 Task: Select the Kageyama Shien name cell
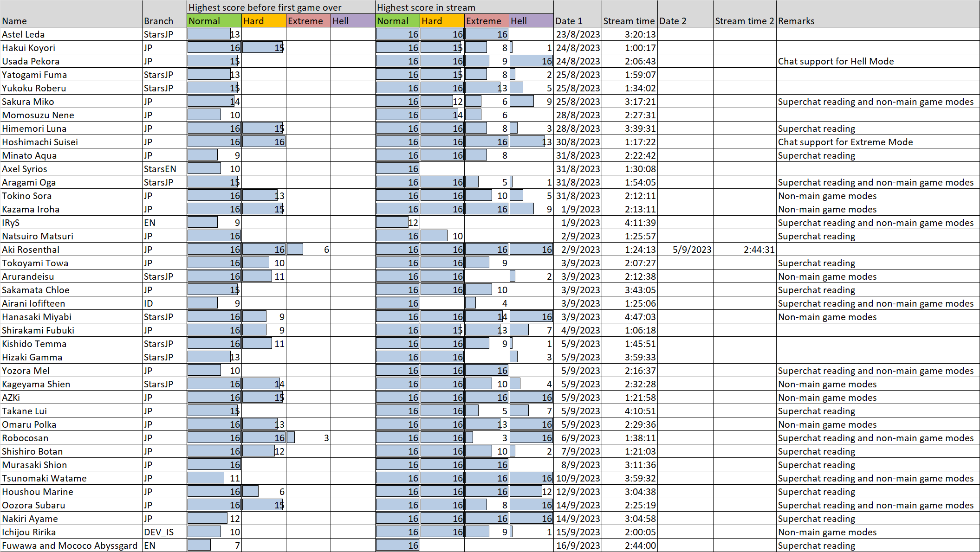[71, 384]
